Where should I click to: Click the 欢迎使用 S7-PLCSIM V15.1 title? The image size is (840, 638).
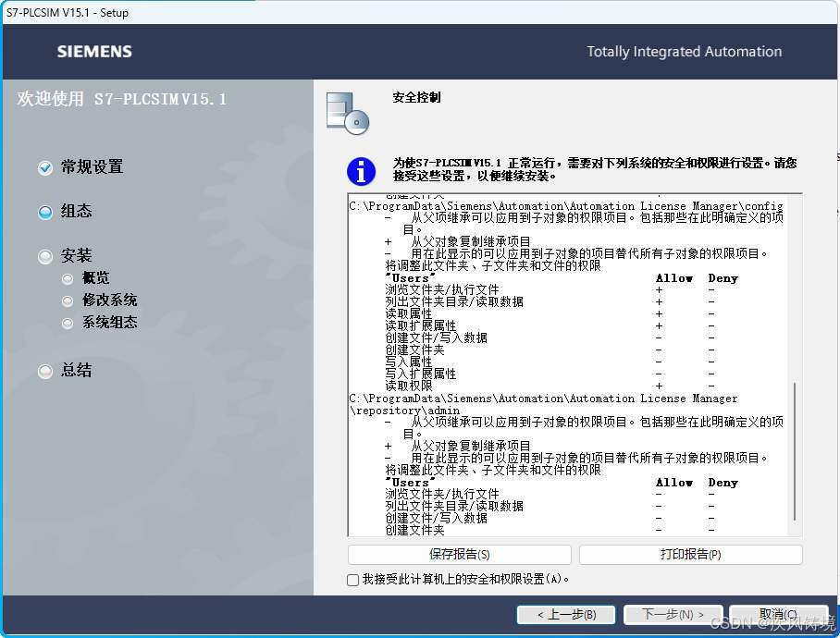coord(121,99)
